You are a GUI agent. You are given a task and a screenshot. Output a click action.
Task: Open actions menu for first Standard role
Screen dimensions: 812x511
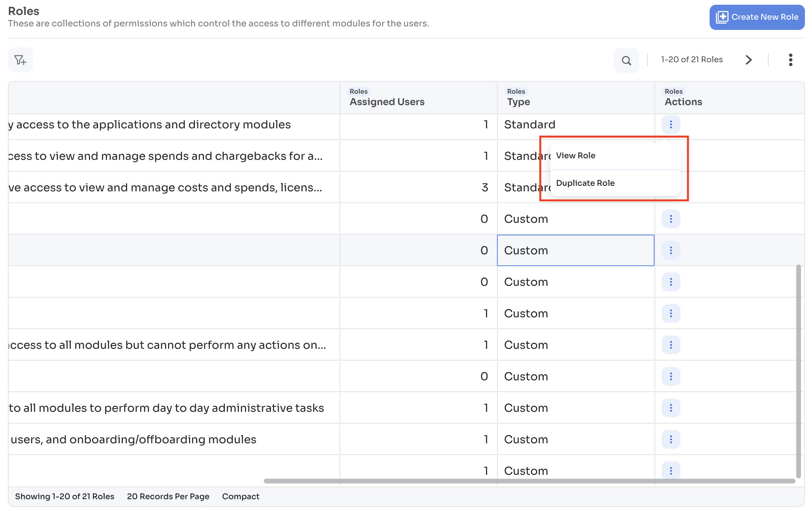click(671, 124)
